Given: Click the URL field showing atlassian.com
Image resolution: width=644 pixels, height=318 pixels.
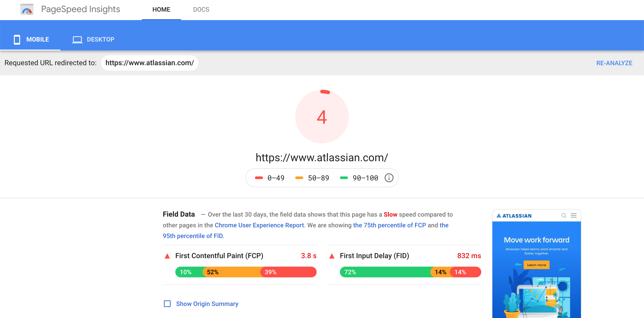Looking at the screenshot, I should tap(150, 63).
